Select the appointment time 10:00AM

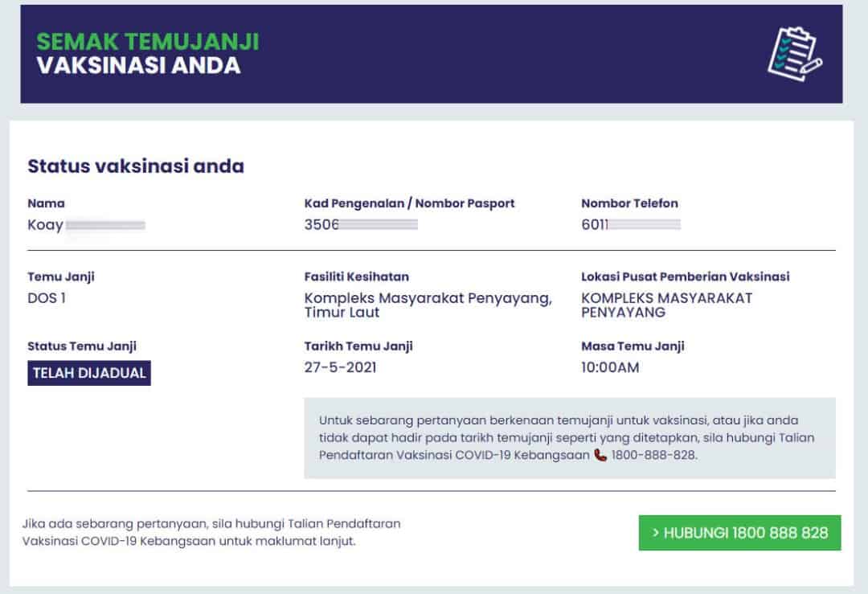[610, 368]
